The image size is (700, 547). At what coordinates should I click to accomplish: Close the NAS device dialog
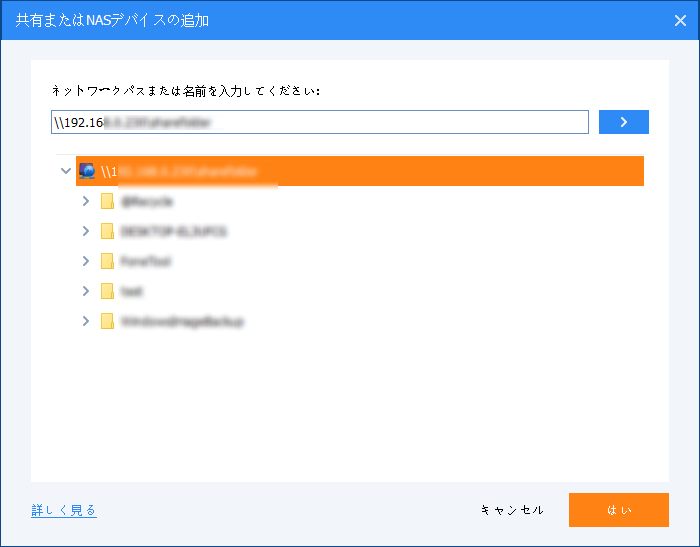pyautogui.click(x=679, y=20)
